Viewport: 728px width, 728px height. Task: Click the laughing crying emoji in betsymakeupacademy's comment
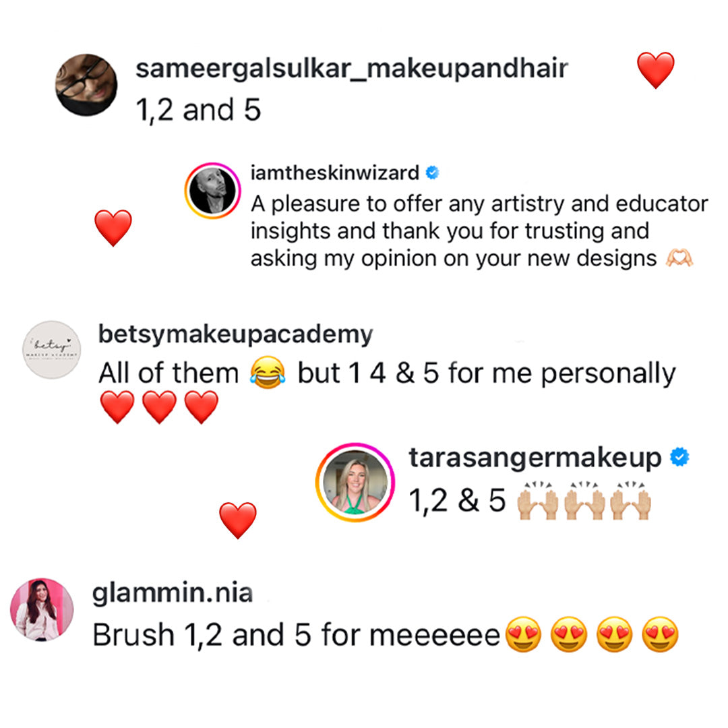(267, 373)
